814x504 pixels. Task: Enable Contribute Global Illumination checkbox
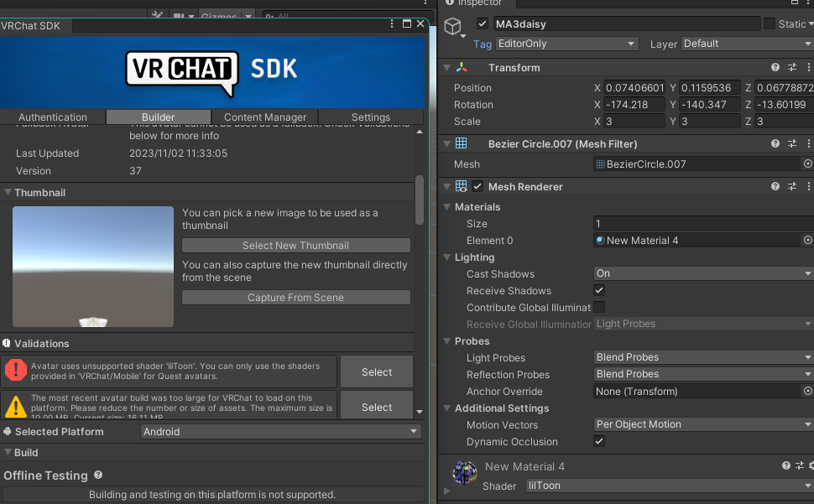pyautogui.click(x=599, y=307)
